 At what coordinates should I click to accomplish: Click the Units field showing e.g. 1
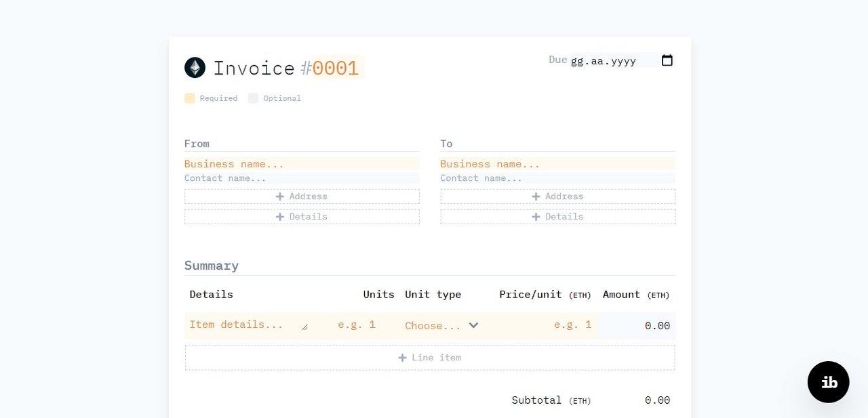click(356, 325)
